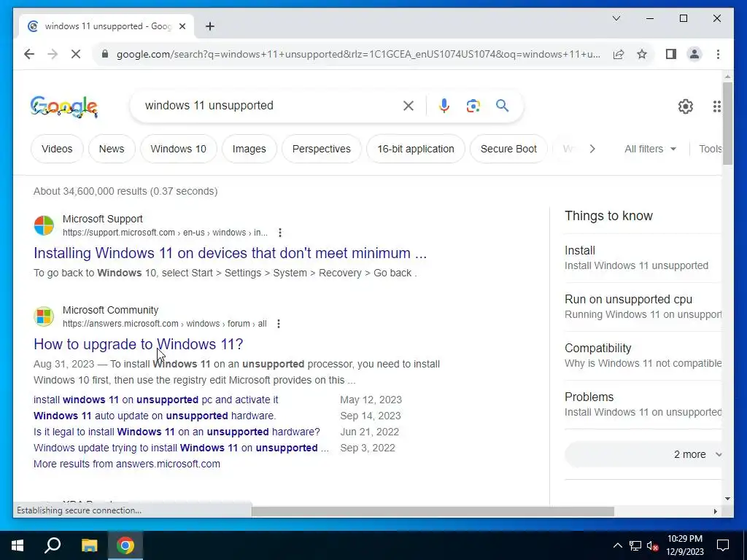Open How to upgrade to Windows 11 link
Image resolution: width=747 pixels, height=560 pixels.
[138, 344]
